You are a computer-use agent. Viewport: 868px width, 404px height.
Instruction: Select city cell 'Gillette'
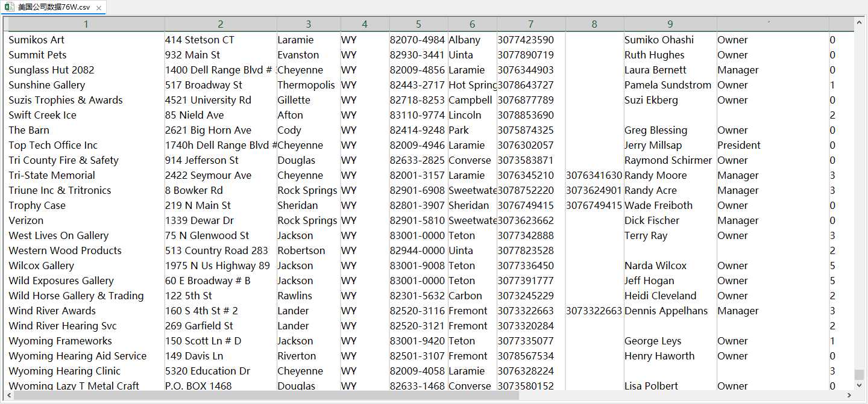click(309, 100)
